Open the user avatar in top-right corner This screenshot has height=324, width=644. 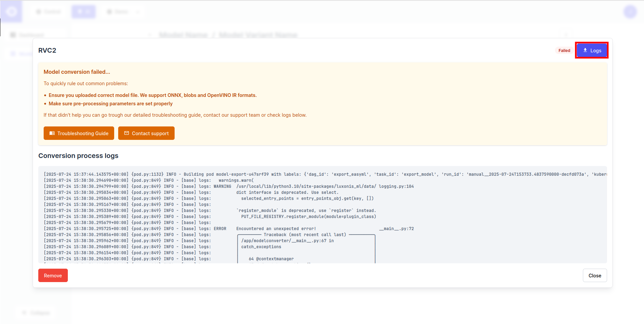[x=630, y=12]
